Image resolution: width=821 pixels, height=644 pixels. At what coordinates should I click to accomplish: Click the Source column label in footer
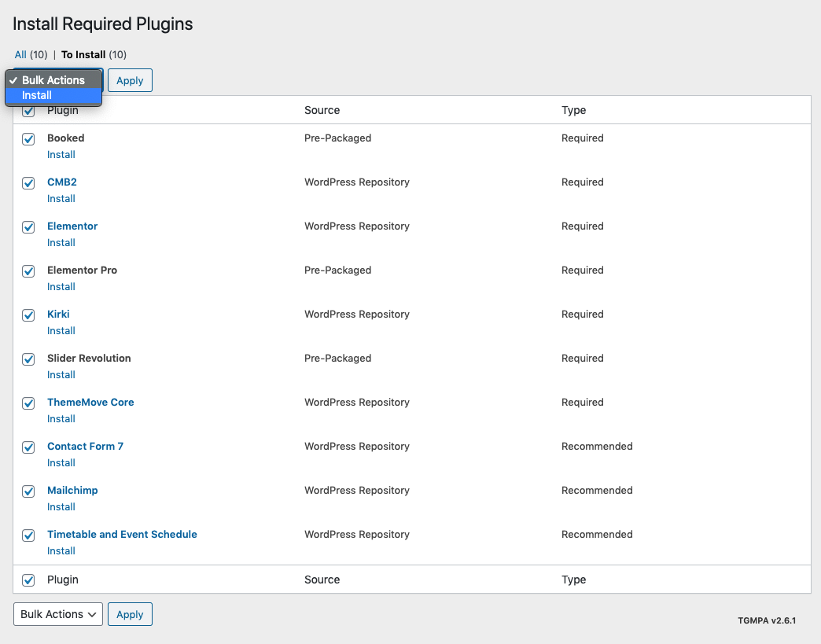[x=322, y=579]
